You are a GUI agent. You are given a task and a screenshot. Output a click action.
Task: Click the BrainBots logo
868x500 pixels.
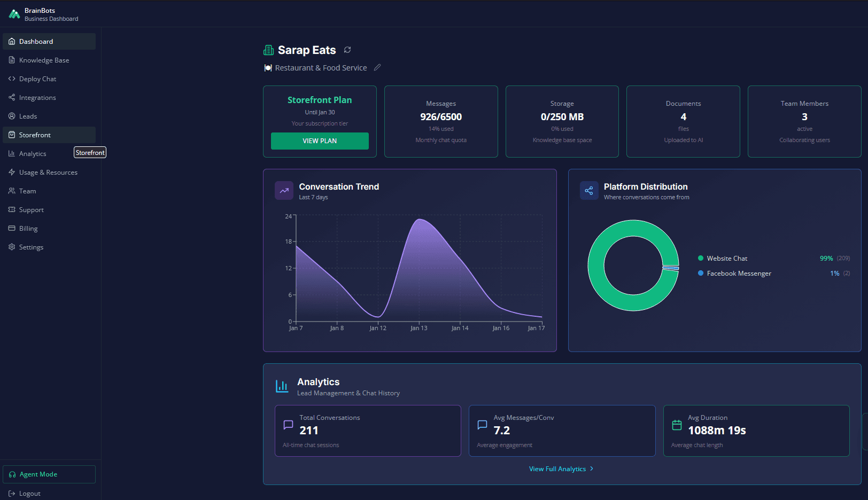pyautogui.click(x=14, y=13)
